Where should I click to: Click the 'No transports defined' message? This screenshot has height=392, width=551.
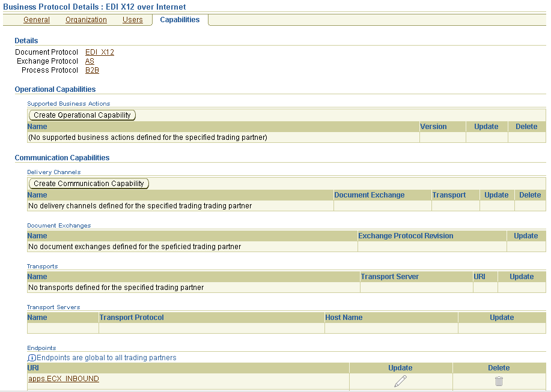(116, 288)
